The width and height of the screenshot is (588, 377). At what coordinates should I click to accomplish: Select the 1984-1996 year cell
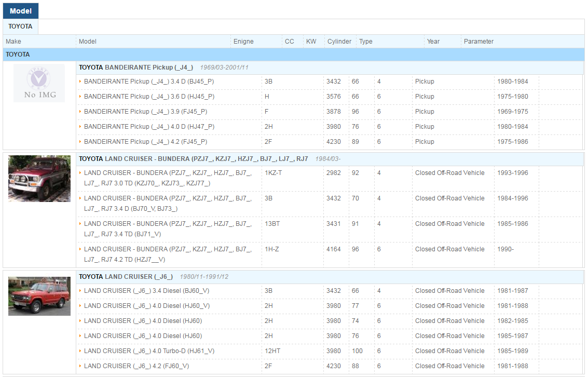513,198
